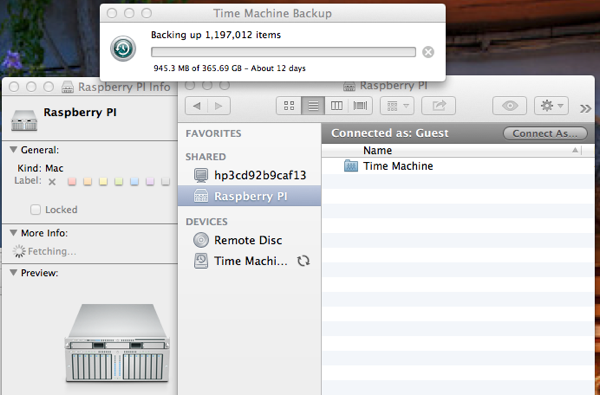The image size is (600, 395).
Task: Click the Time Machine clock icon in backup window
Action: point(123,49)
